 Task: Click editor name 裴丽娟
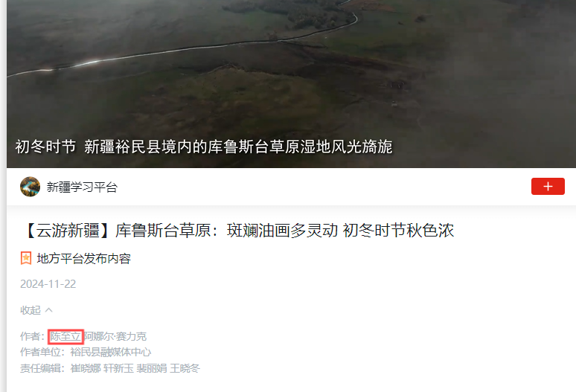coord(151,367)
